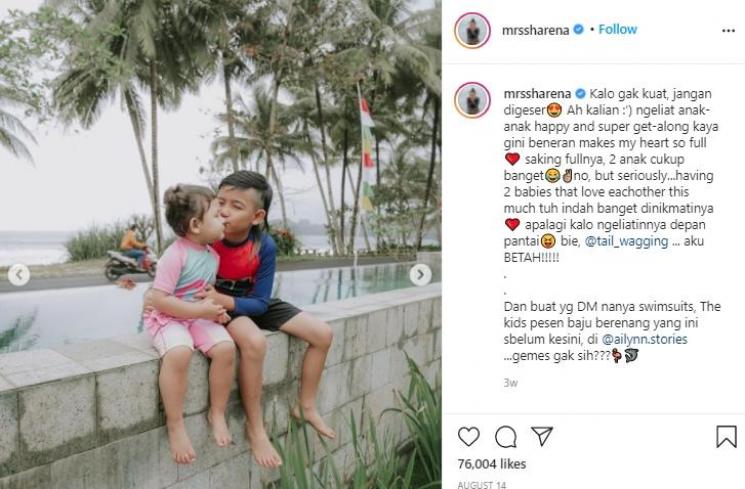Click the photo of the two kids
745x489 pixels.
coord(220,244)
